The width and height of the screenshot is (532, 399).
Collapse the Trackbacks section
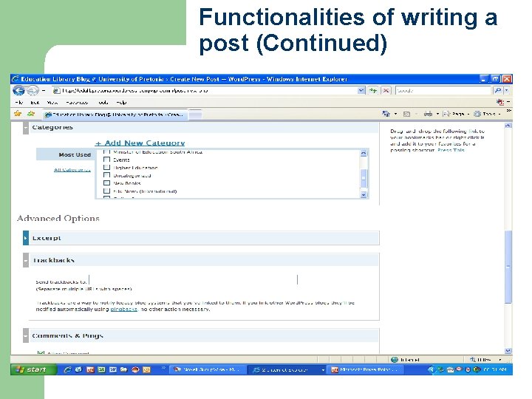(x=26, y=260)
